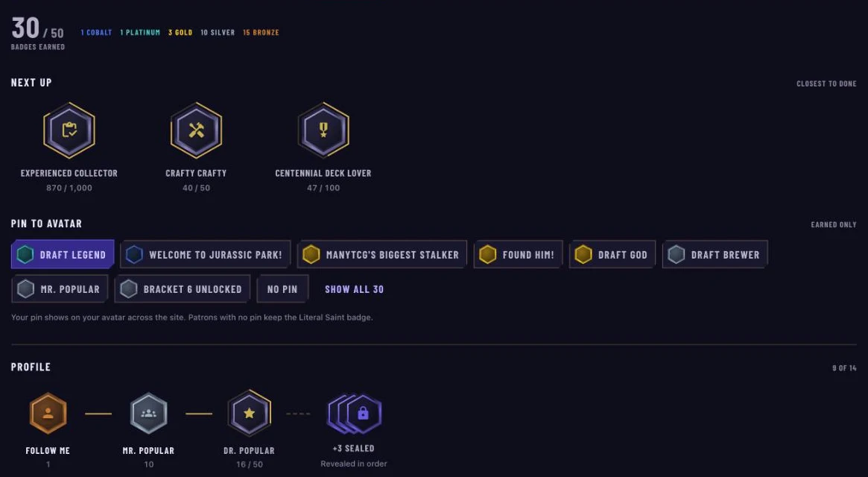Image resolution: width=868 pixels, height=477 pixels.
Task: Pin the Draft Brewer badge
Action: [x=715, y=254]
